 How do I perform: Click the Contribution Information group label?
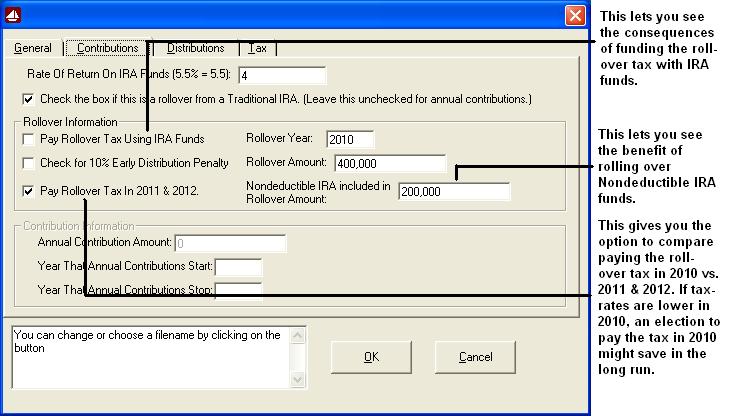tap(79, 226)
